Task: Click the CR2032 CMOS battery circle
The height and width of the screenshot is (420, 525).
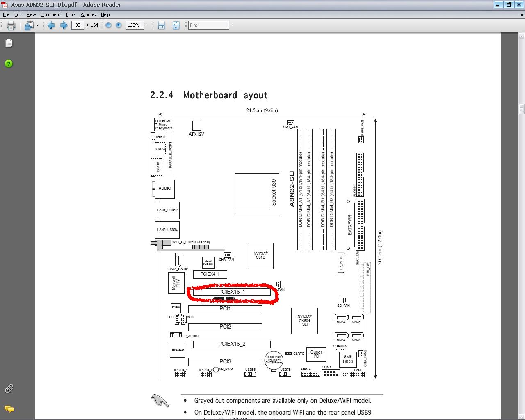Action: (x=274, y=361)
